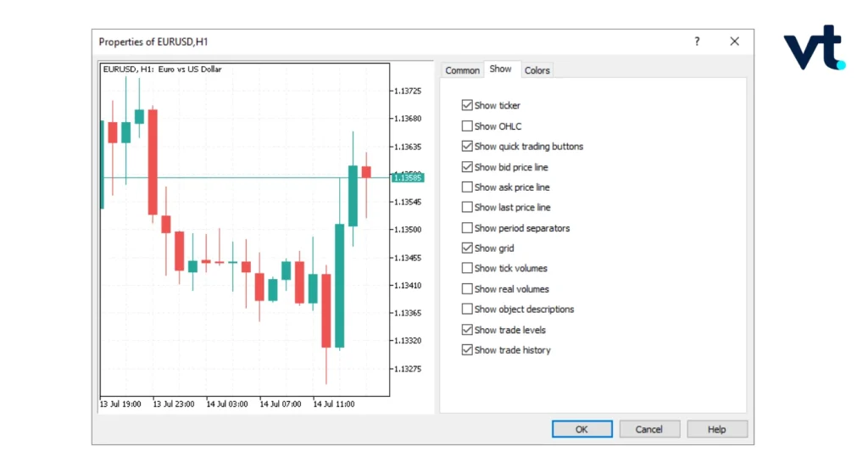Enable Show tick volumes
This screenshot has height=474, width=868.
(467, 268)
